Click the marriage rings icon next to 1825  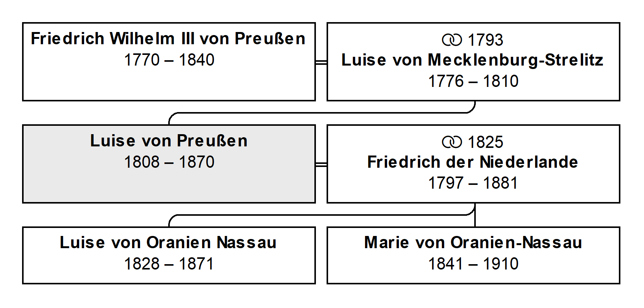pyautogui.click(x=452, y=142)
